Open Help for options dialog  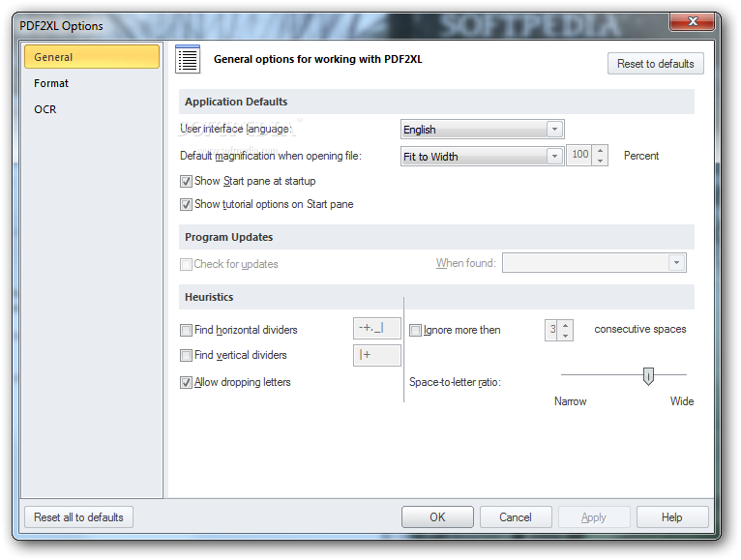tap(672, 517)
